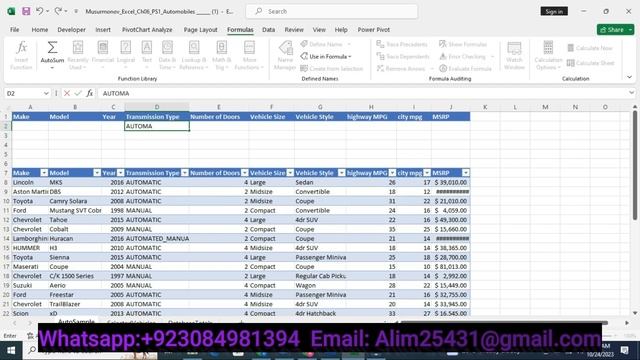Expand the formula bar

pyautogui.click(x=631, y=93)
